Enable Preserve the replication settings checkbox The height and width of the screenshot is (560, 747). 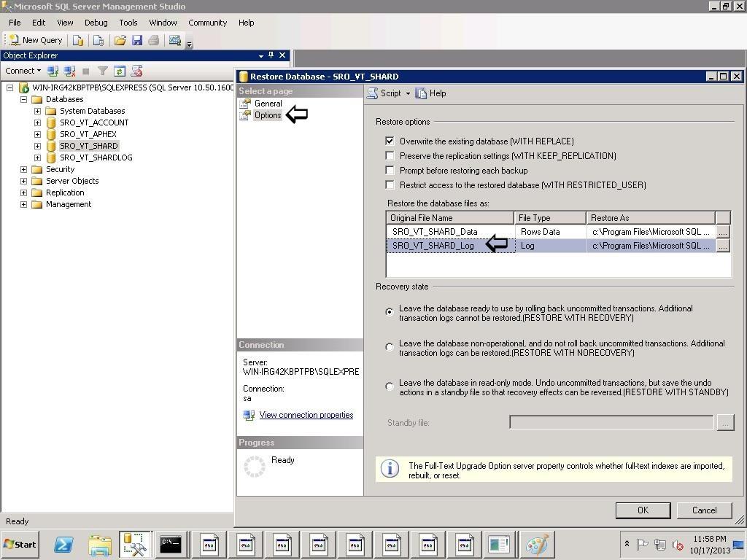390,156
